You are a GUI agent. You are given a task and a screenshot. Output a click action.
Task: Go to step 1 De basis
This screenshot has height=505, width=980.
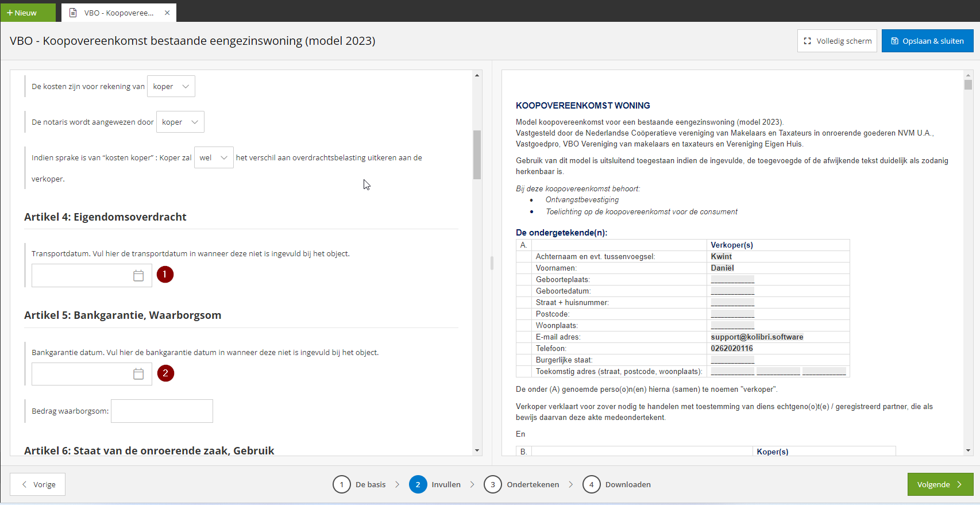click(x=360, y=484)
